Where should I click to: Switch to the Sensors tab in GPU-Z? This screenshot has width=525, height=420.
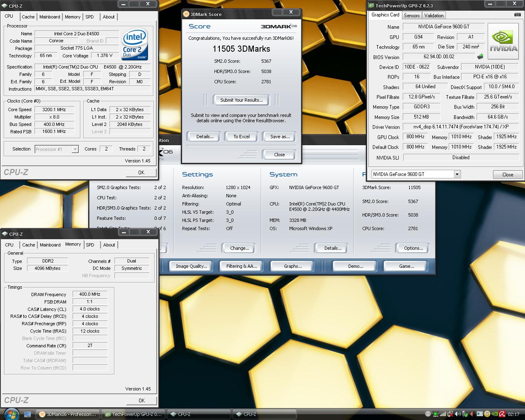click(x=412, y=16)
